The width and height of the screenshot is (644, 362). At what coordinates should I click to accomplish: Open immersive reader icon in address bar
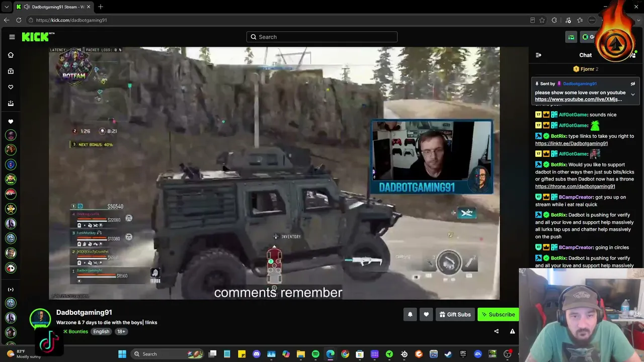tap(532, 20)
